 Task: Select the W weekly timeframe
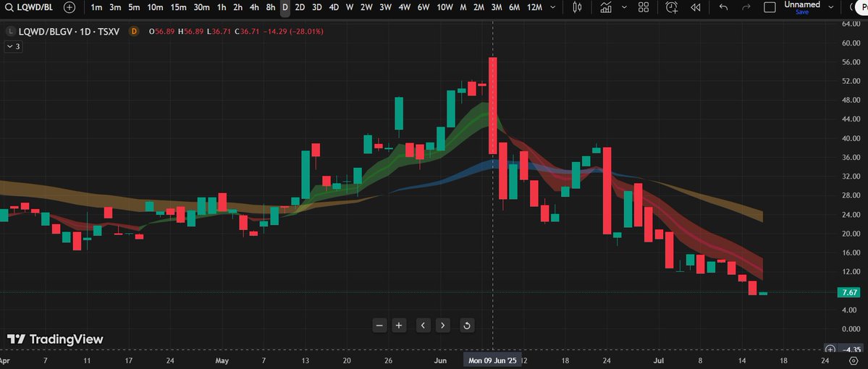click(x=350, y=7)
